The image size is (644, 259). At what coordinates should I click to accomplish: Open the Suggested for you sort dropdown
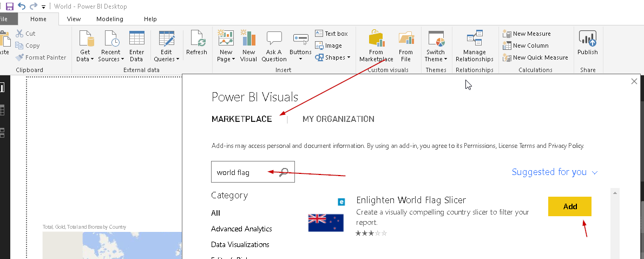tap(555, 172)
